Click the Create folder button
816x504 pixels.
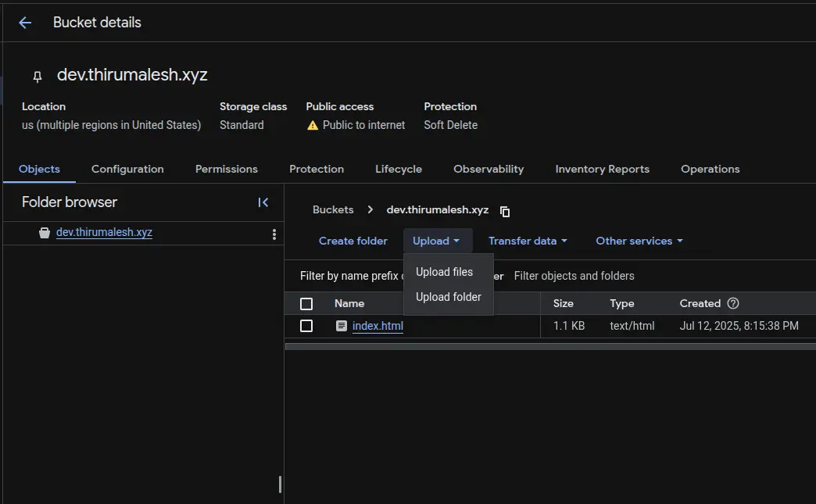click(x=353, y=241)
